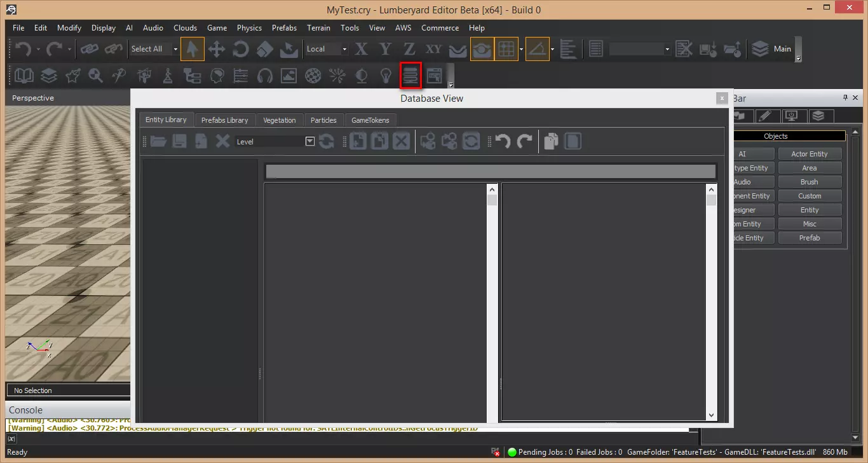This screenshot has width=868, height=463.
Task: Switch to the Prefabs Library tab
Action: click(x=224, y=120)
